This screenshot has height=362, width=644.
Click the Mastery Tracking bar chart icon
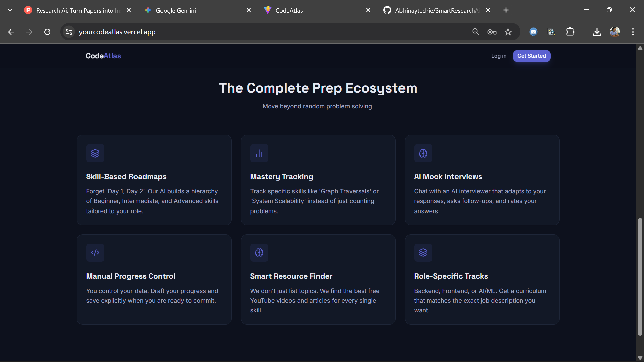coord(259,153)
